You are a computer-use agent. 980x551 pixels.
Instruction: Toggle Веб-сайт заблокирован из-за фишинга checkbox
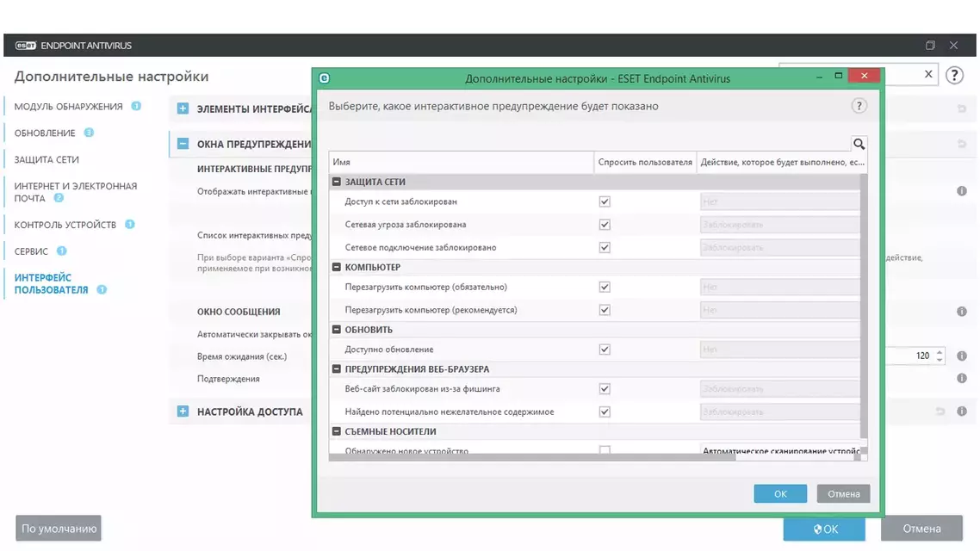point(605,388)
